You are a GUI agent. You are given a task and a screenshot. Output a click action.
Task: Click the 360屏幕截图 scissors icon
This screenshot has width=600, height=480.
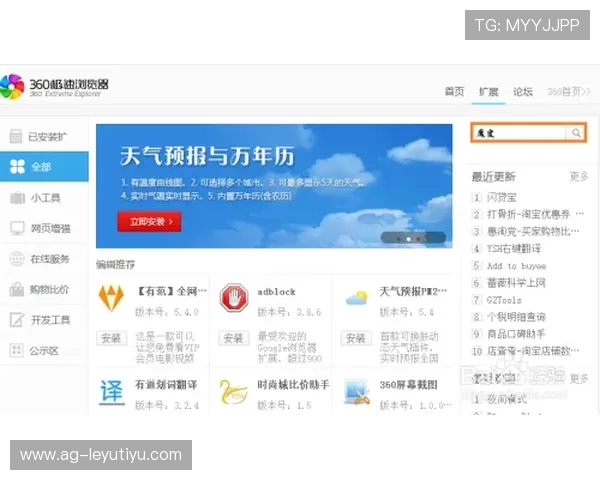point(357,392)
